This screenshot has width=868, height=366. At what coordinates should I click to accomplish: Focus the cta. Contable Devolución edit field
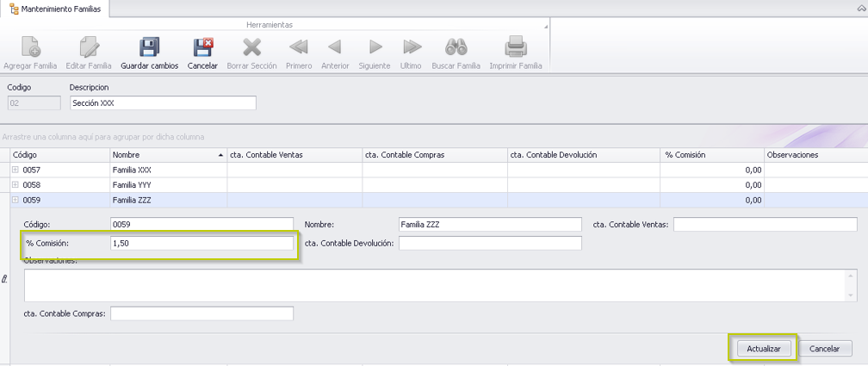(490, 243)
